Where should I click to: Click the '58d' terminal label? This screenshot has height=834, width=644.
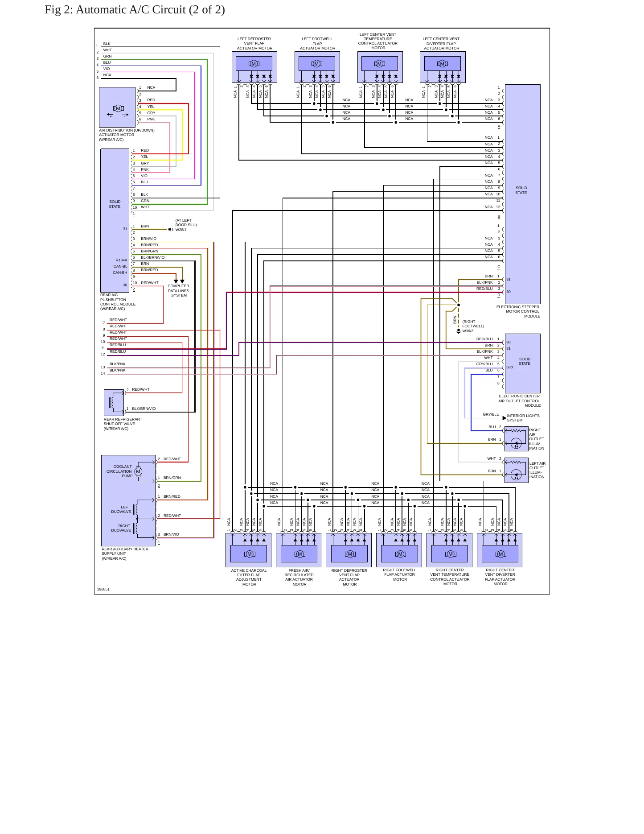[509, 367]
